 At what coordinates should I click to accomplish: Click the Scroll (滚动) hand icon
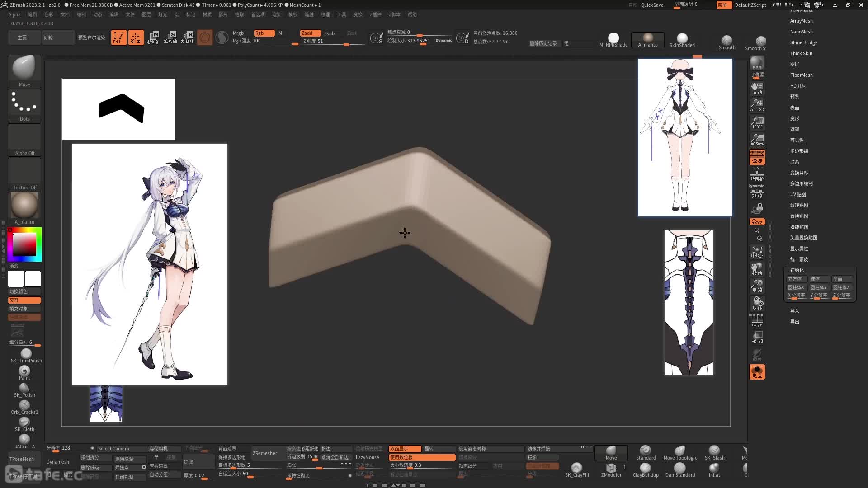[x=757, y=88]
